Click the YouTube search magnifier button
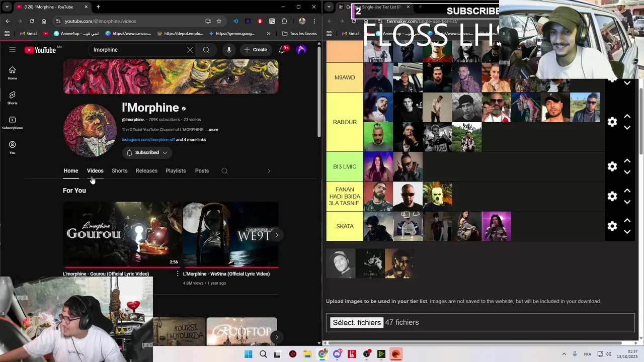The height and width of the screenshot is (362, 644). point(206,50)
